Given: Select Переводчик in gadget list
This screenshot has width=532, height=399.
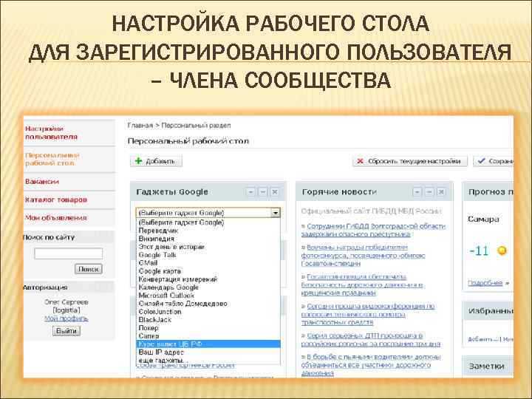Looking at the screenshot, I should click(208, 231).
